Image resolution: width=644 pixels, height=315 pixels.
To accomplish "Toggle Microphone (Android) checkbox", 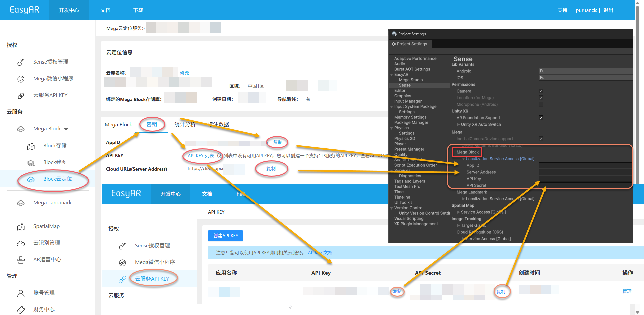I will (x=541, y=104).
